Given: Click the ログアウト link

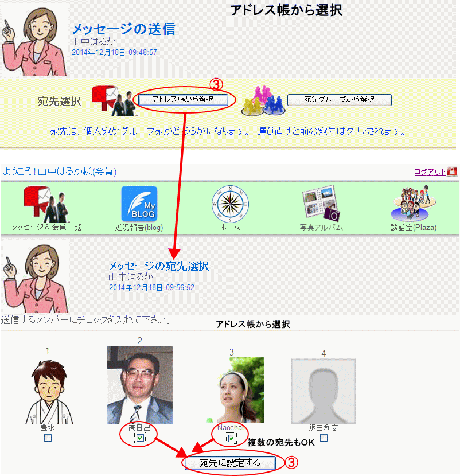Looking at the screenshot, I should (430, 171).
